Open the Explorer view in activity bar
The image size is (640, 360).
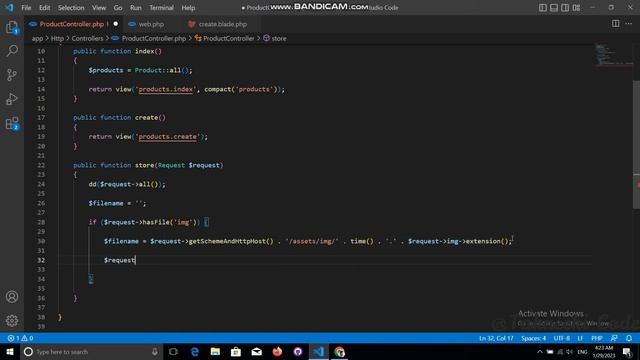pos(12,27)
